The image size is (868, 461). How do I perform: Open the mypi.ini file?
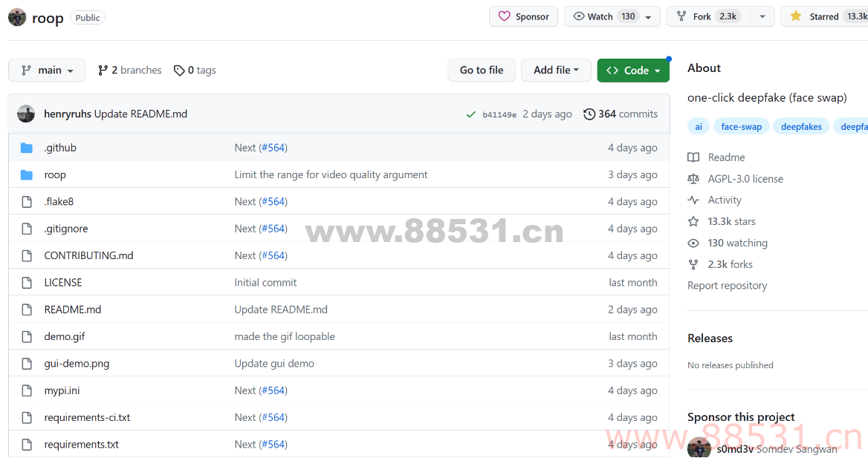(x=62, y=390)
